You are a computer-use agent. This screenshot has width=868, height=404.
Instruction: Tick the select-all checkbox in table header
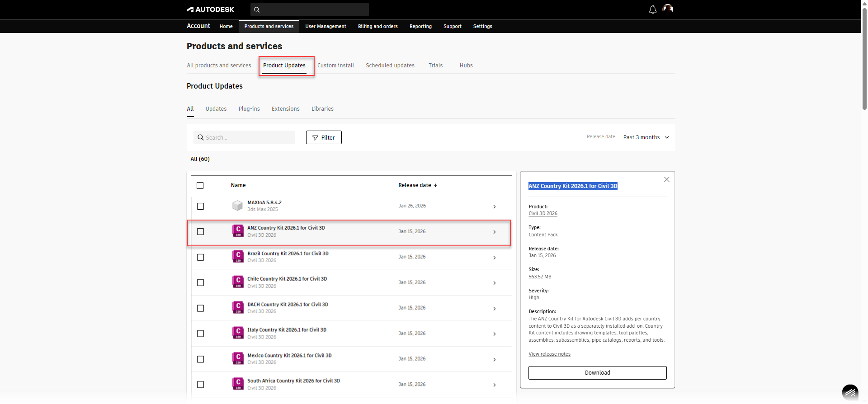[200, 185]
